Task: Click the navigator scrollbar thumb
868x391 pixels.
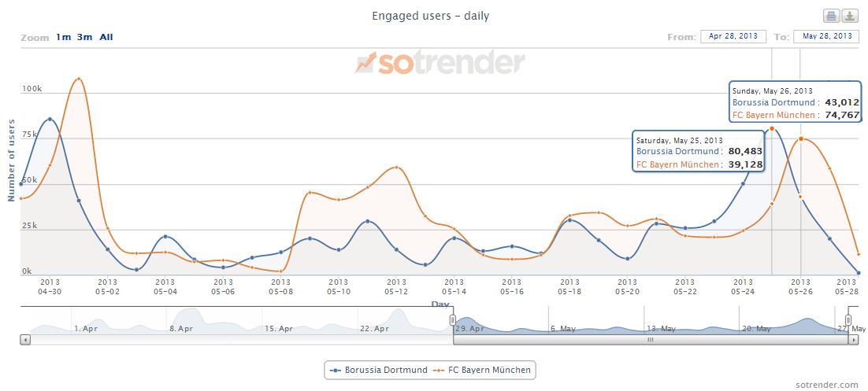Action: [x=651, y=340]
